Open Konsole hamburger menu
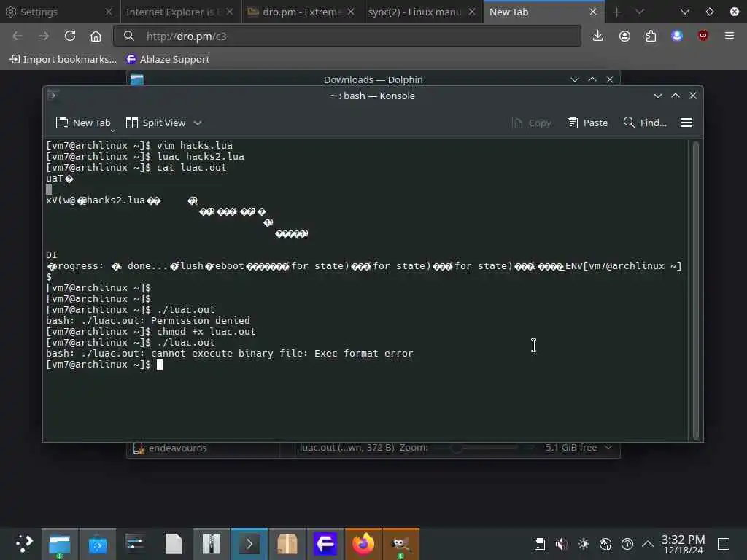This screenshot has width=747, height=560. pos(686,122)
